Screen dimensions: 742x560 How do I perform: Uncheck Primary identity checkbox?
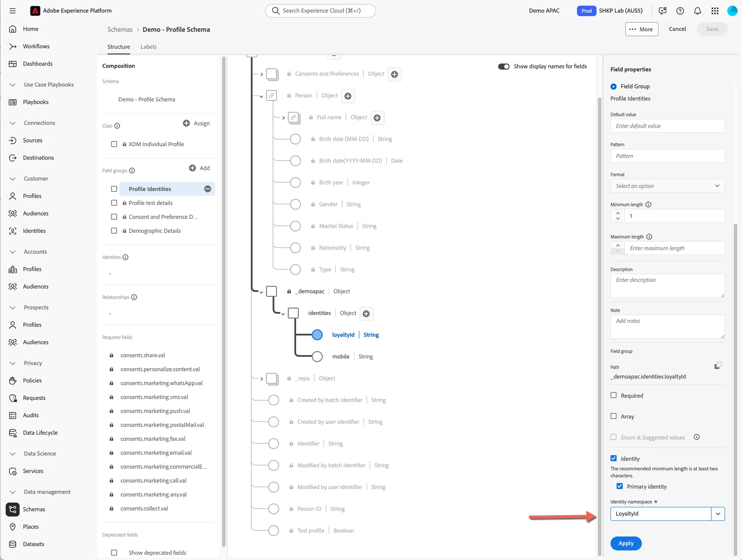click(x=620, y=486)
